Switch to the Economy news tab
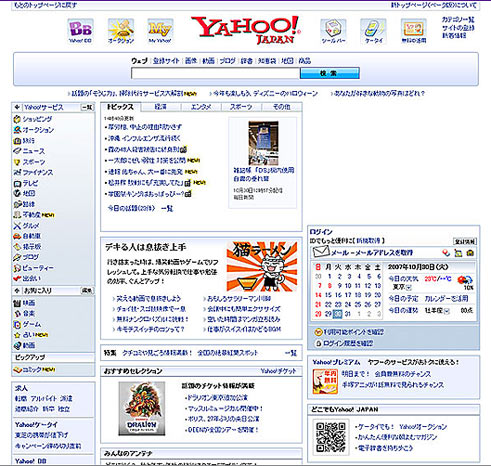 tap(161, 107)
